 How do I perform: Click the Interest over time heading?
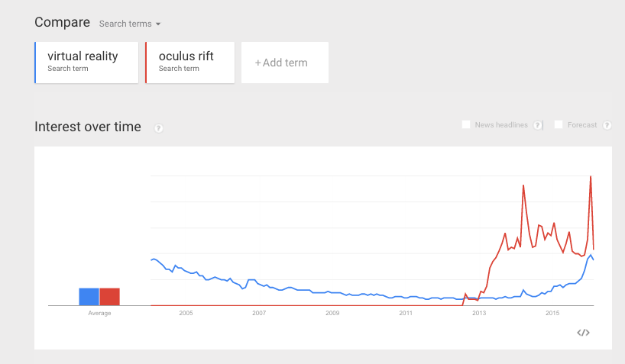[88, 127]
